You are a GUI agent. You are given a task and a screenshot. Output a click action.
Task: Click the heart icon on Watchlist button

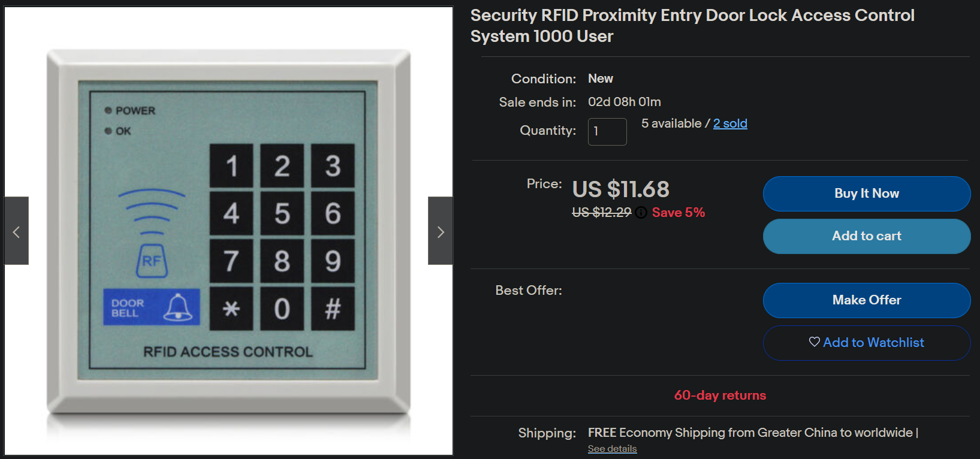click(814, 342)
